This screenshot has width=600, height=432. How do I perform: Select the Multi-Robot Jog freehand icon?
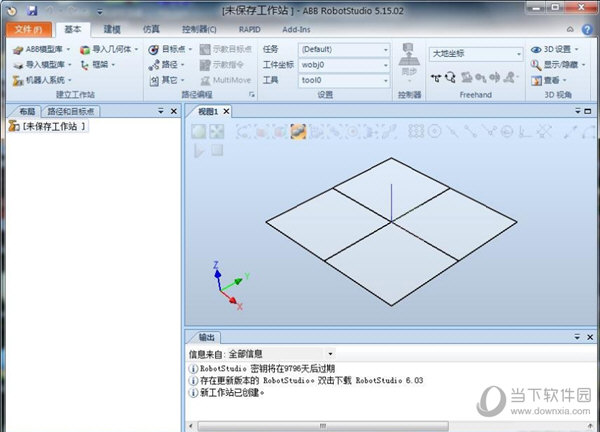510,78
